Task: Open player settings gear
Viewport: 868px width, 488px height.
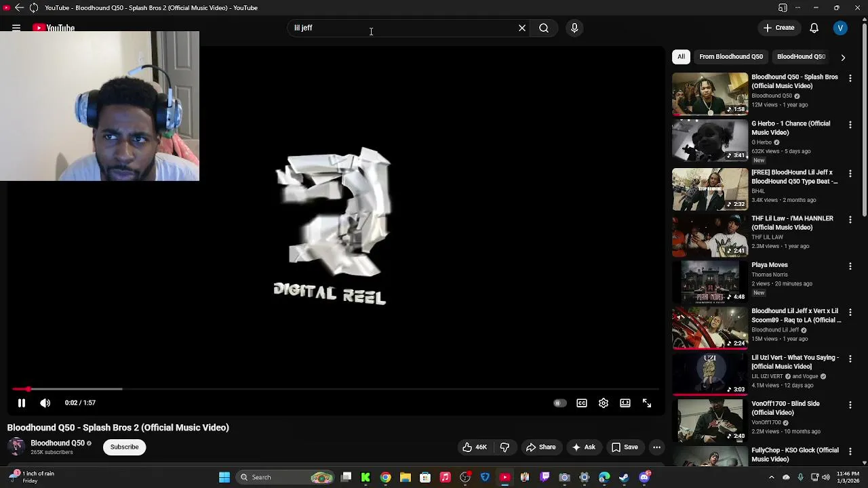Action: click(x=604, y=403)
